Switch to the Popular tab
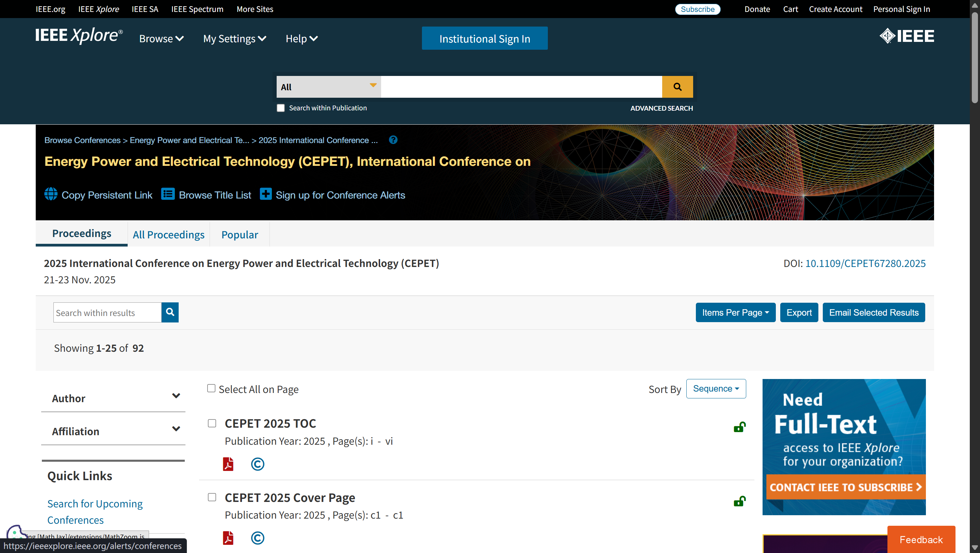The height and width of the screenshot is (553, 980). click(x=240, y=234)
